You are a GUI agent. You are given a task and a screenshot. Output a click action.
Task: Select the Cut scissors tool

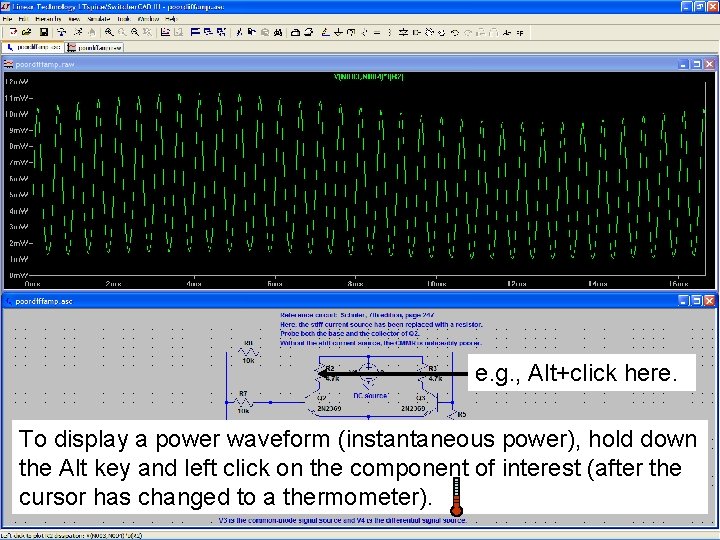[x=239, y=32]
